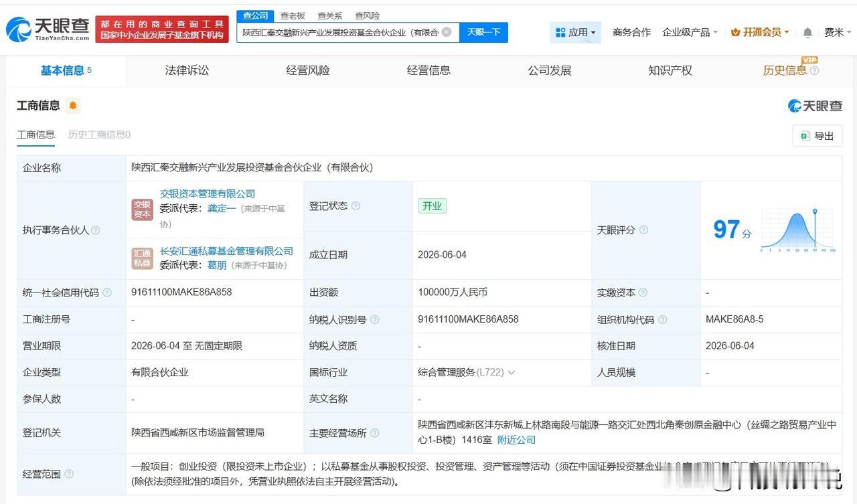The height and width of the screenshot is (504, 857).
Task: Switch to the 查公司 search tab
Action: click(255, 16)
